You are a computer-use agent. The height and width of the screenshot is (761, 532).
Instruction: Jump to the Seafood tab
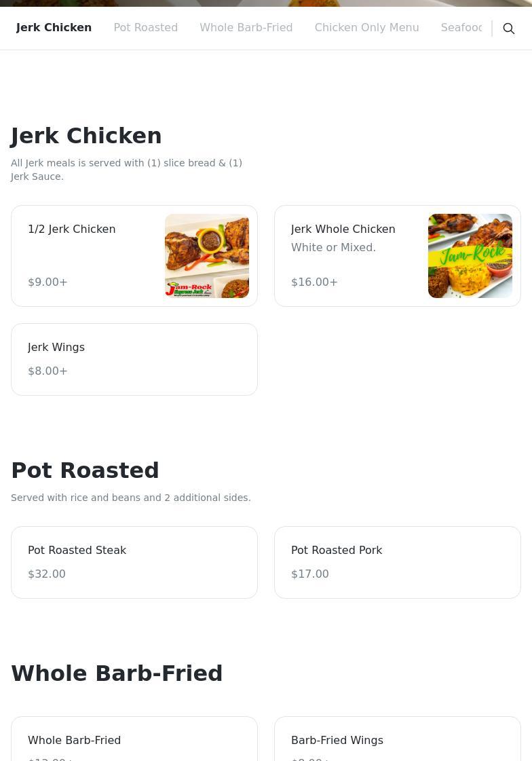(461, 28)
